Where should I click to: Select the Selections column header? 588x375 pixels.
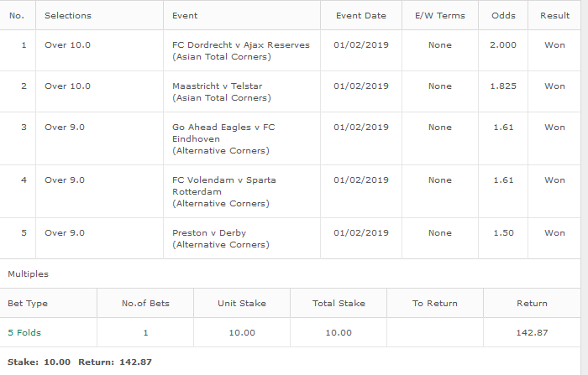(x=68, y=16)
